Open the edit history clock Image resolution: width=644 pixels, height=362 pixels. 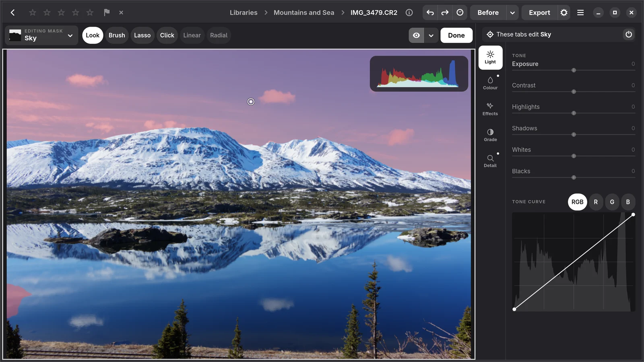coord(460,12)
